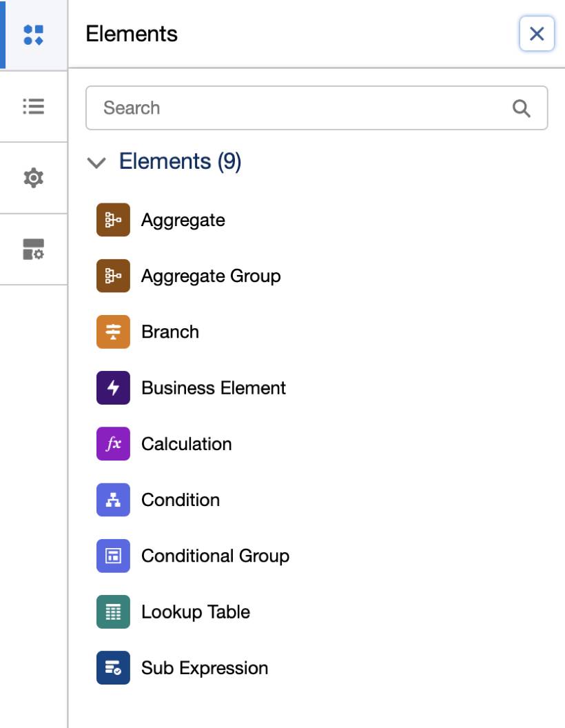565x728 pixels.
Task: Choose the Sub Expression label
Action: 205,667
